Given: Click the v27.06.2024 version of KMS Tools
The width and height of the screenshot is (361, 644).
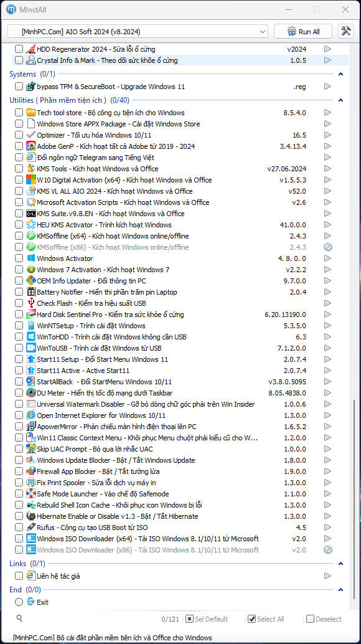Looking at the screenshot, I should click(x=286, y=169).
